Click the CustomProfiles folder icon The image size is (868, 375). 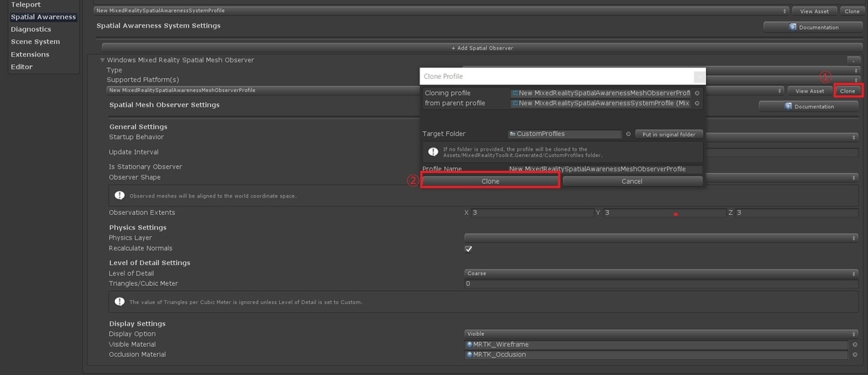(x=512, y=134)
